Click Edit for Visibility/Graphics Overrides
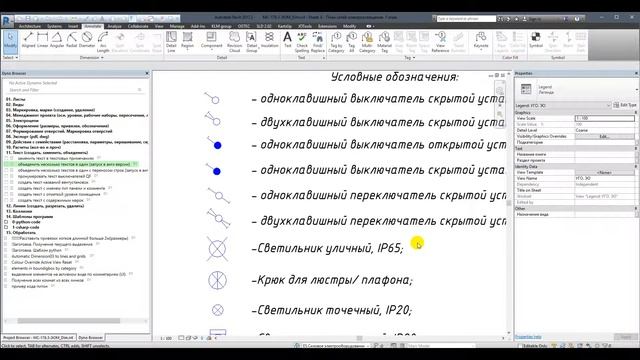 (x=605, y=136)
